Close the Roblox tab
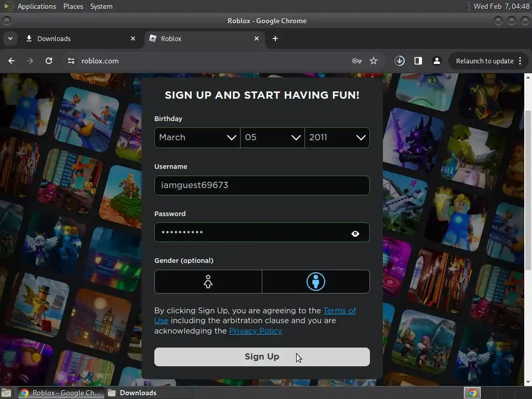Viewport: 532px width, 399px height. tap(257, 38)
